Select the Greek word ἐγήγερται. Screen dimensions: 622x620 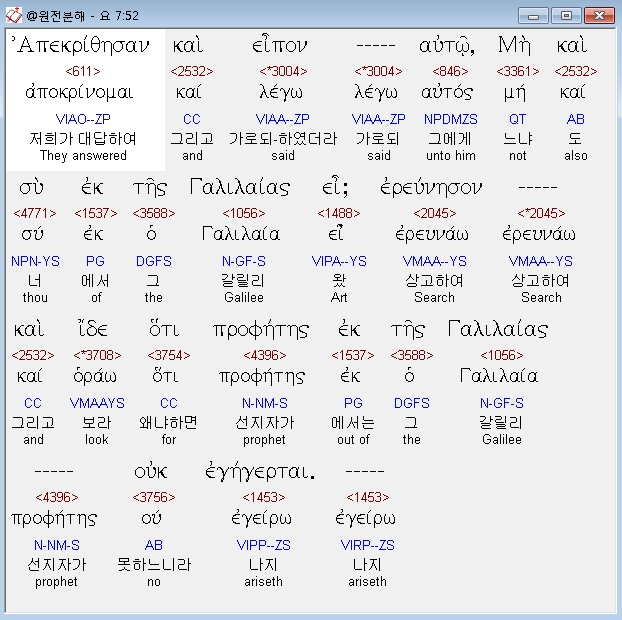pyautogui.click(x=260, y=472)
